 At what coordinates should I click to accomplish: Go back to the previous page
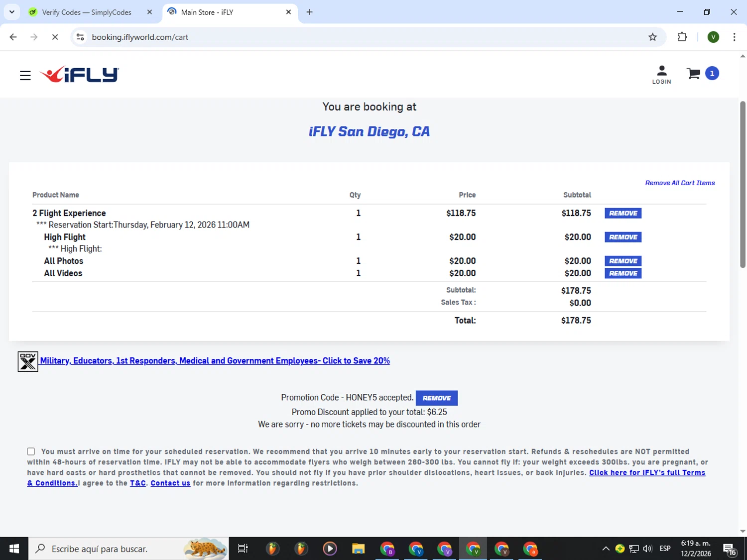[x=13, y=37]
